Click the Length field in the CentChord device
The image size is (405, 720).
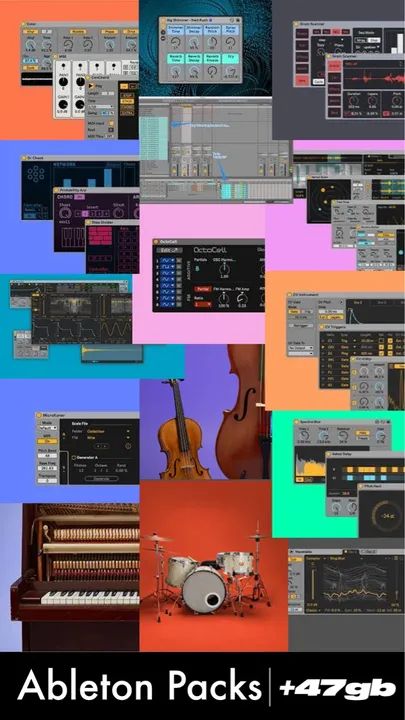pyautogui.click(x=107, y=93)
